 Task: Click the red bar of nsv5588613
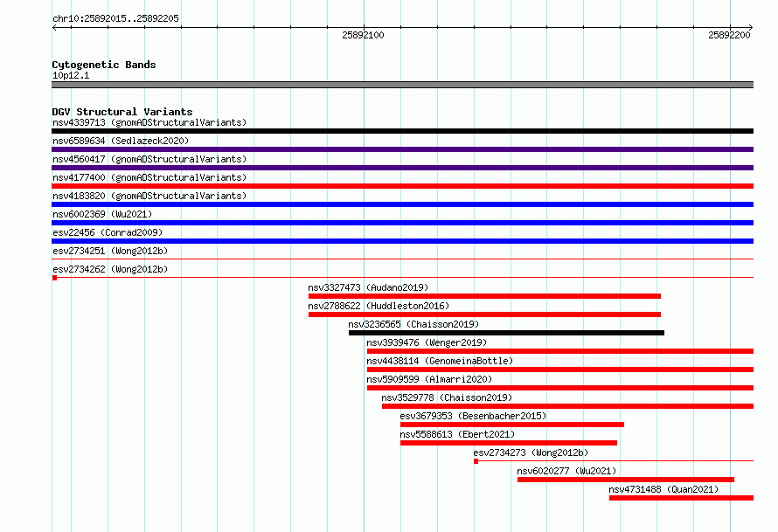(x=509, y=443)
